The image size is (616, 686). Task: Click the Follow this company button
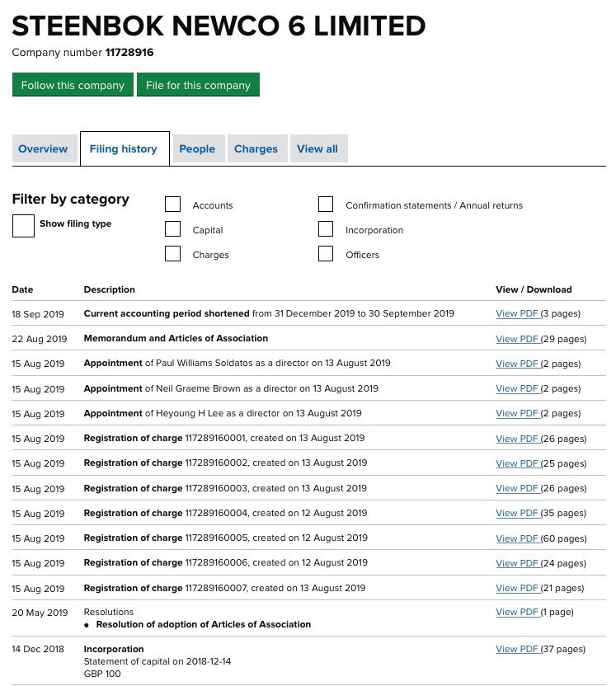[x=73, y=85]
